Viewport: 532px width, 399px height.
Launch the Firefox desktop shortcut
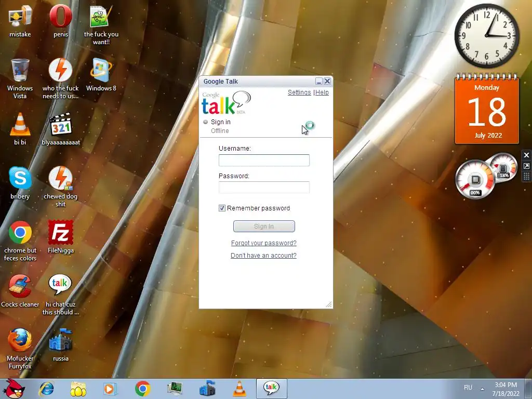[x=20, y=340]
